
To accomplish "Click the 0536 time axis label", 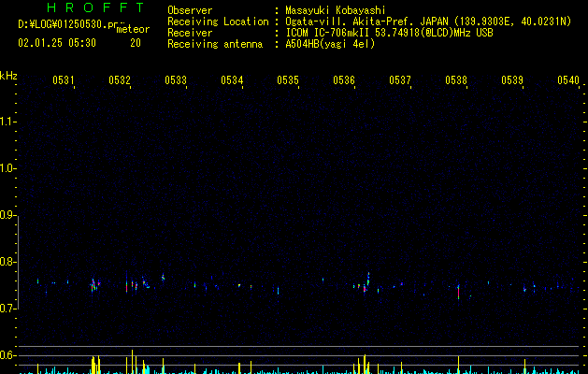I will pos(344,80).
